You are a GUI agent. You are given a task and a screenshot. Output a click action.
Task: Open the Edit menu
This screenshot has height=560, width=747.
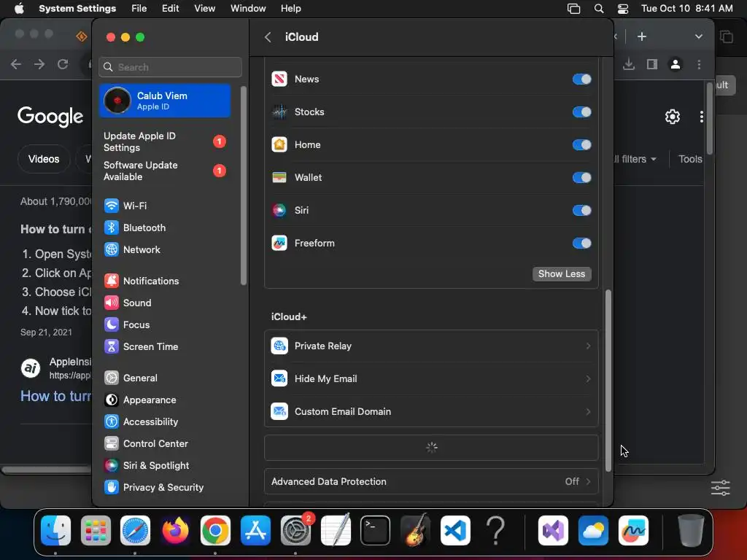(x=170, y=9)
